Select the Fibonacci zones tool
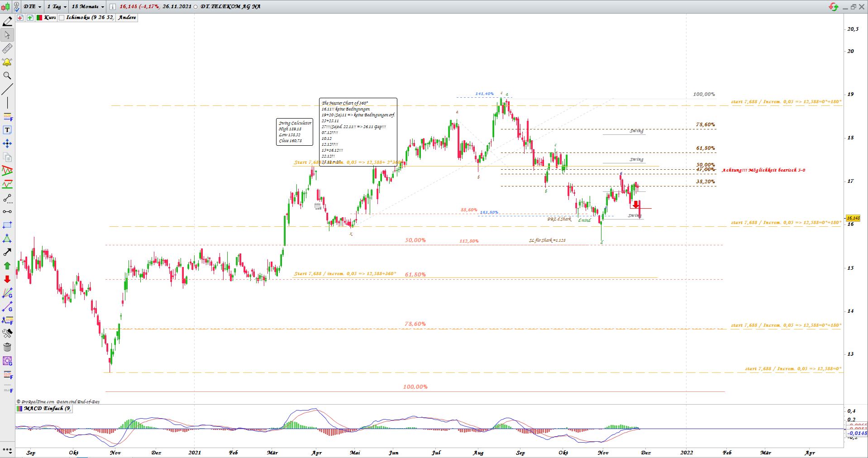The image size is (868, 458). pos(7,375)
